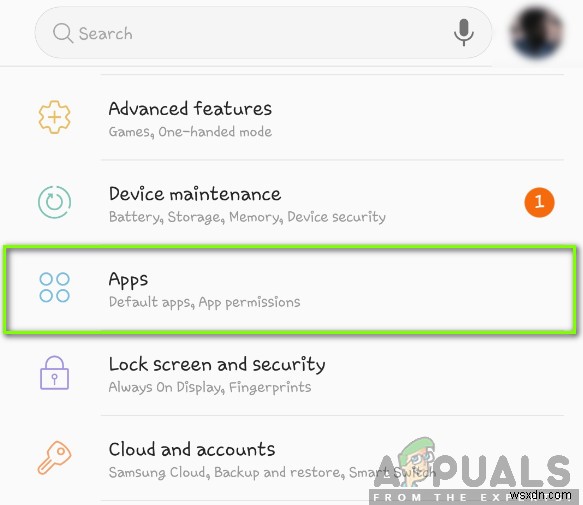This screenshot has height=505, width=583.
Task: Open the Device maintenance menu entry
Action: [x=292, y=203]
